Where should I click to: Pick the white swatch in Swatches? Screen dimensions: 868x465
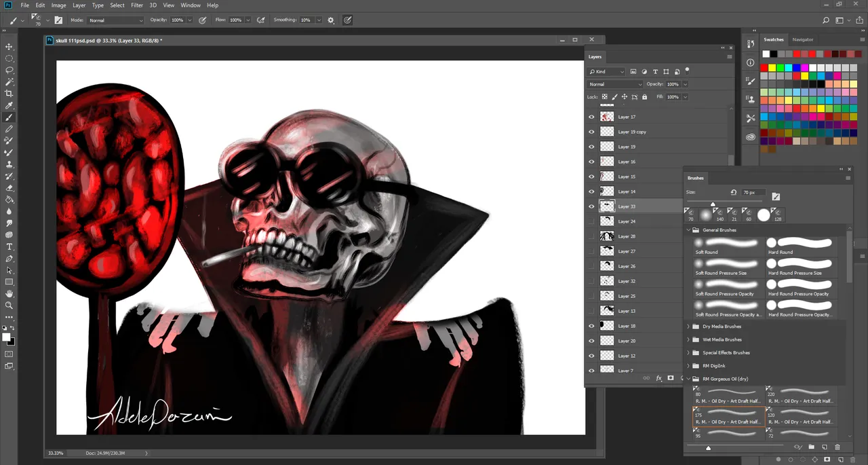(x=766, y=54)
